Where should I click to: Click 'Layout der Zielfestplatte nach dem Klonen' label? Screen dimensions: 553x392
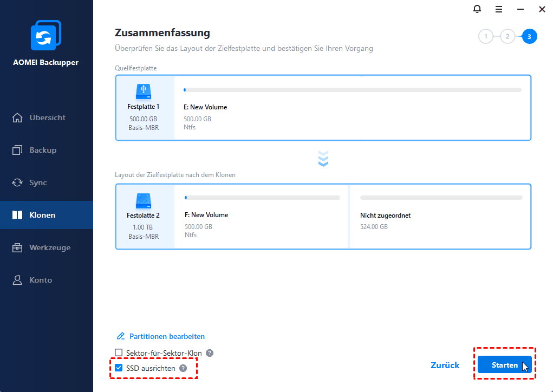pos(175,175)
